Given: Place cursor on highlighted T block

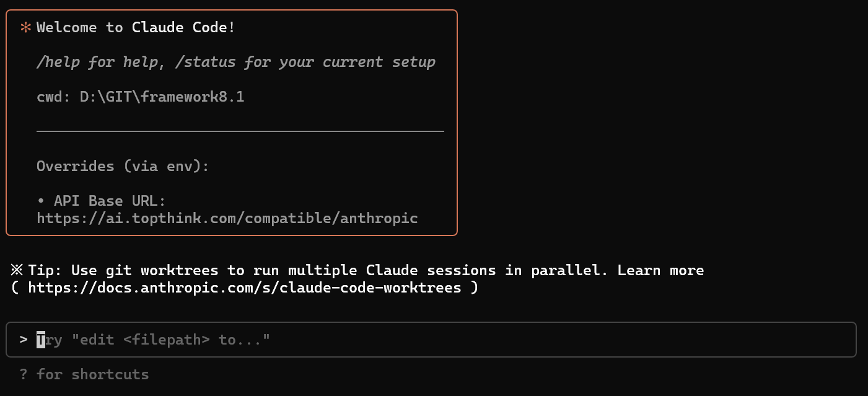Looking at the screenshot, I should tap(41, 340).
